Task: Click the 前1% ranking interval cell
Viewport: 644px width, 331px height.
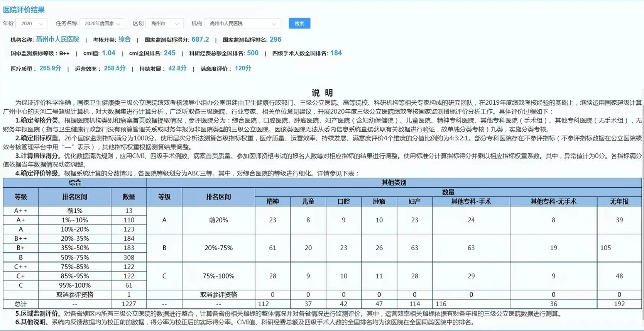Action: [75, 211]
